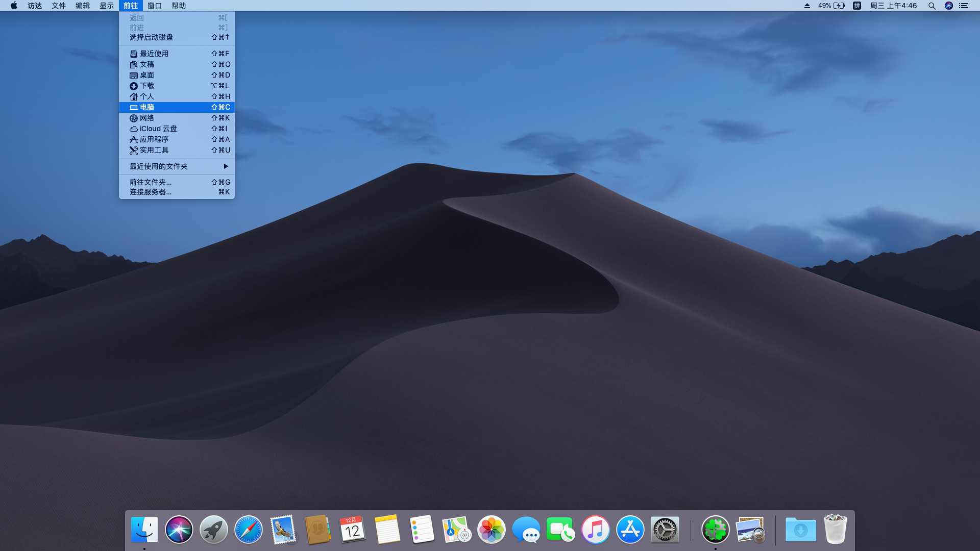Viewport: 980px width, 551px height.
Task: Go to iCloud 云盘
Action: coord(177,129)
